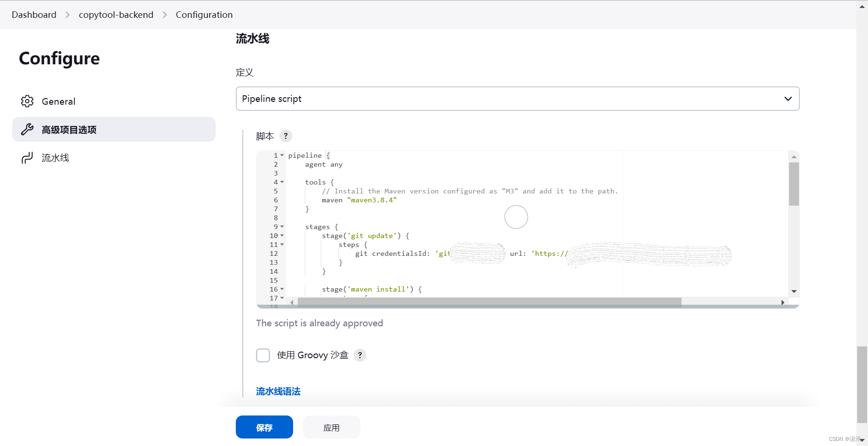Place cursor on "agent any" line
Screen dimensions: 868x446
point(324,164)
